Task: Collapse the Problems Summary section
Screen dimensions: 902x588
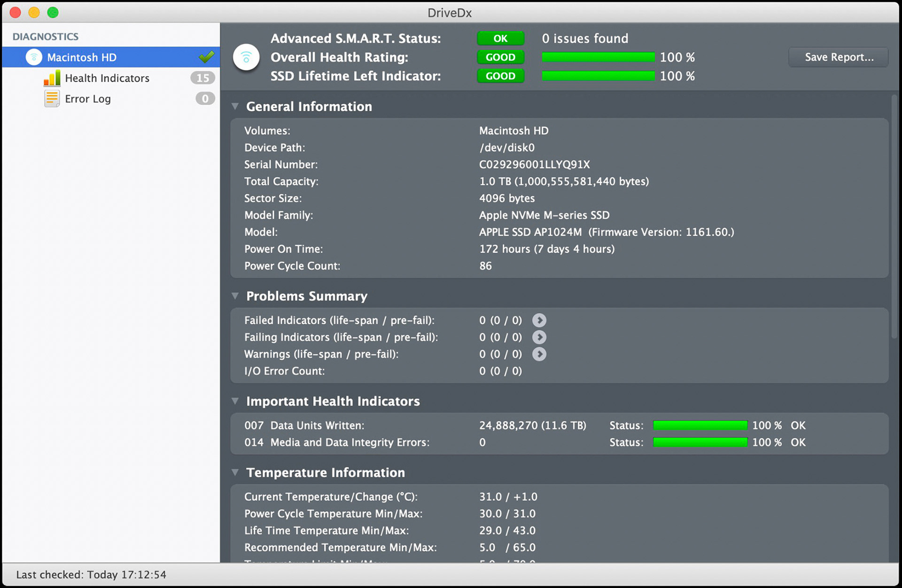Action: 235,296
